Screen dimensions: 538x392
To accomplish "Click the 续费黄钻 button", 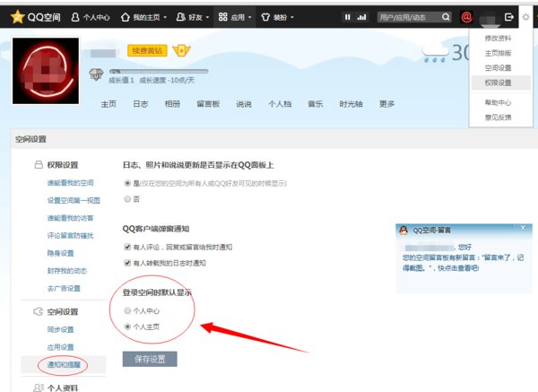I will [x=147, y=51].
